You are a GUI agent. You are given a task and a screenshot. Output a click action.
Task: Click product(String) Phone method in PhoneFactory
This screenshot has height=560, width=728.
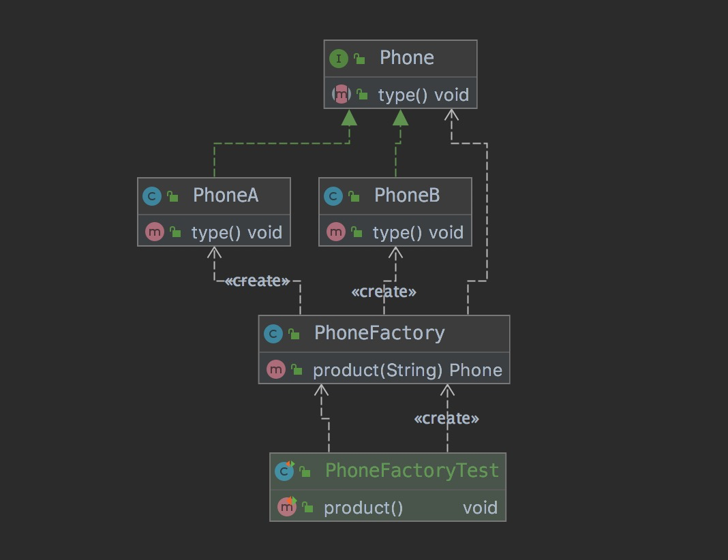[x=407, y=370]
